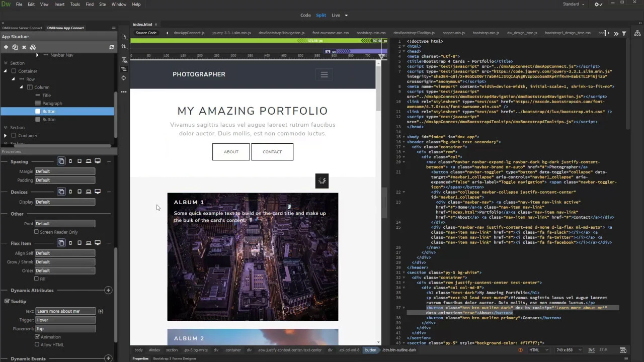Click the live view options lines icon
This screenshot has width=644, height=362.
124,69
